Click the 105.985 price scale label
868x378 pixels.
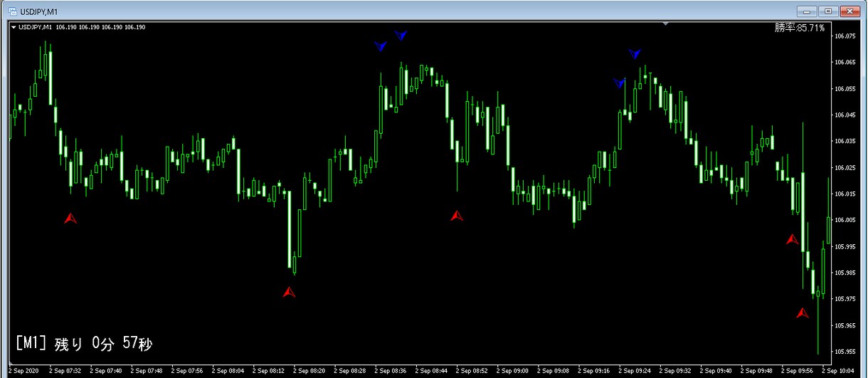pos(846,273)
